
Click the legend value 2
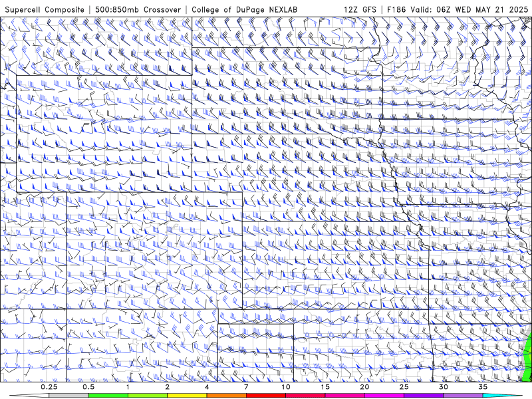(x=168, y=387)
